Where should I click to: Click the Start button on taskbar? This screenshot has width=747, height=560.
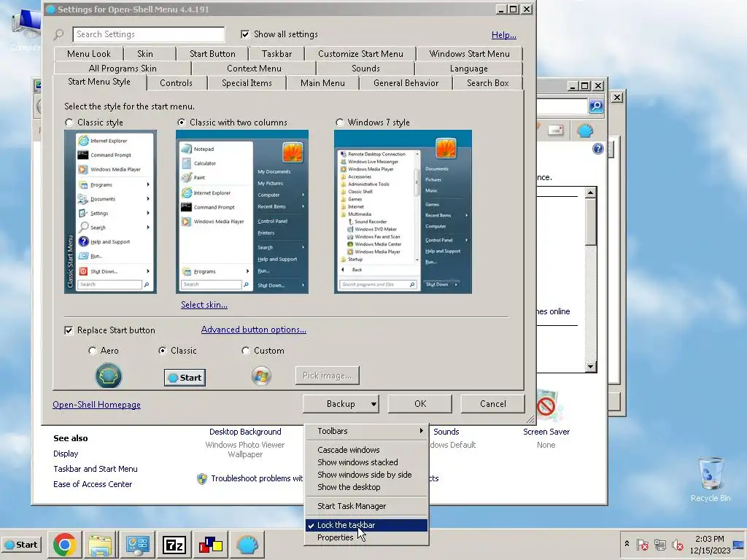click(21, 545)
